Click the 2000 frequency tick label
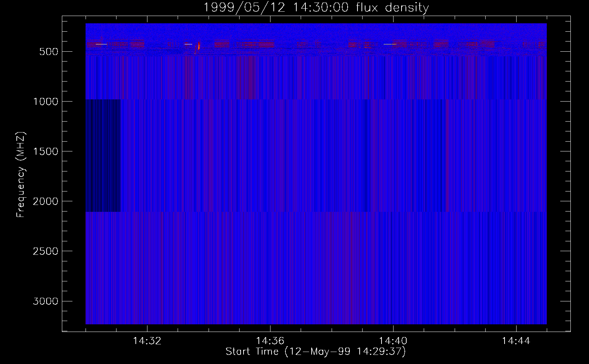589x364 pixels. [x=46, y=201]
